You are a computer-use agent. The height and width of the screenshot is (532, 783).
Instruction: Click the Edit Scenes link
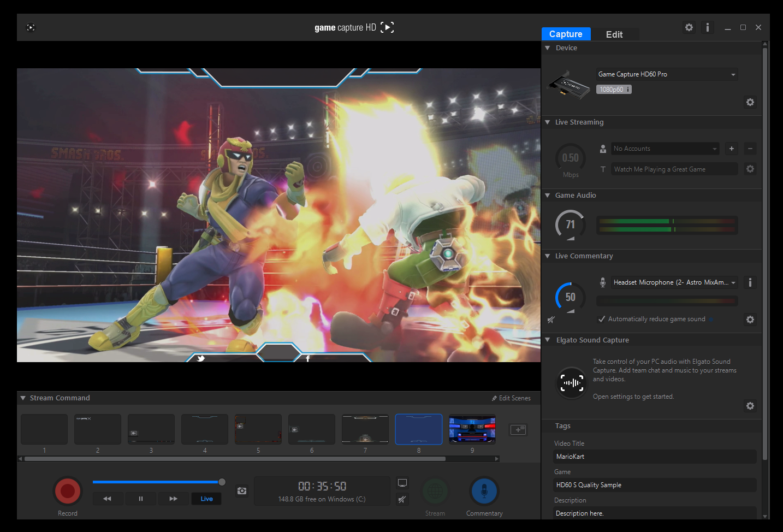click(x=511, y=398)
